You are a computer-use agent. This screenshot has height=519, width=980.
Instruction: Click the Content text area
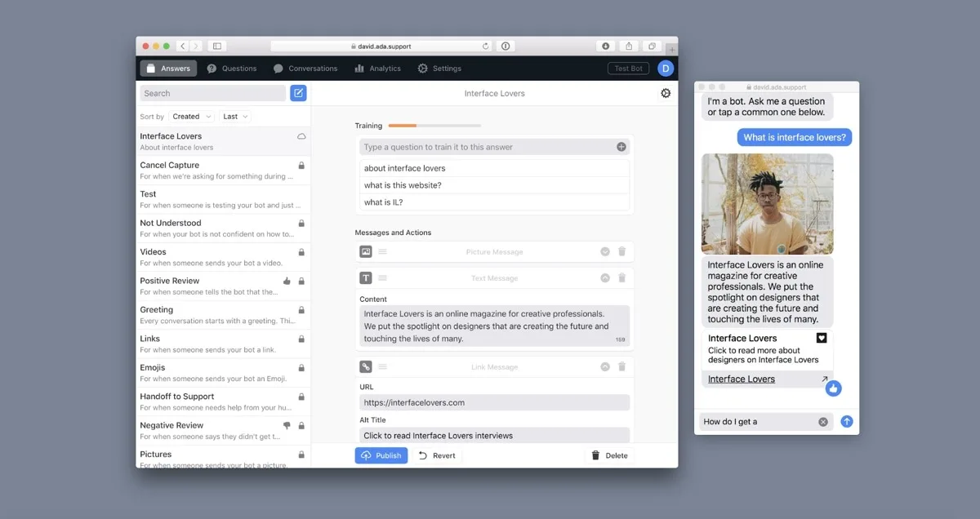click(x=495, y=326)
